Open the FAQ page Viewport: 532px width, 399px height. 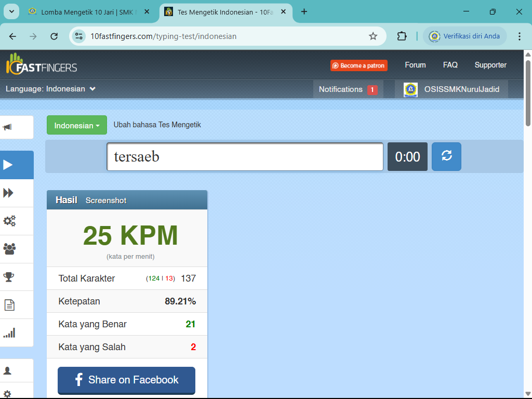tap(450, 64)
